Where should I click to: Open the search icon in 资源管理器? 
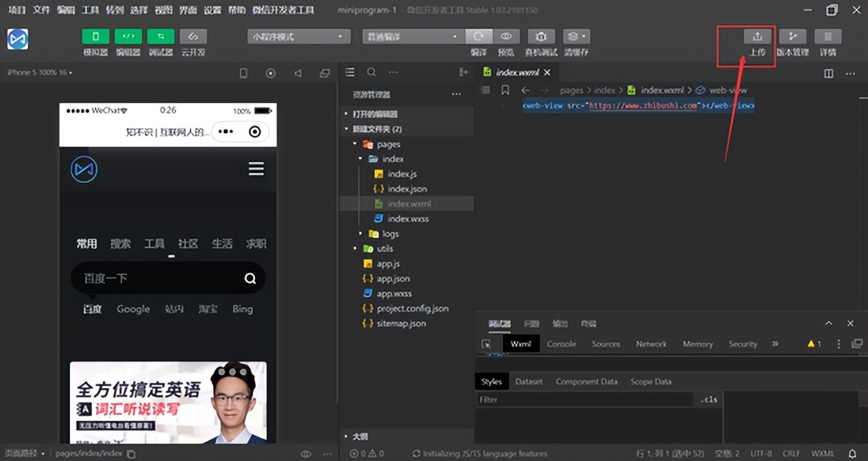click(x=371, y=72)
